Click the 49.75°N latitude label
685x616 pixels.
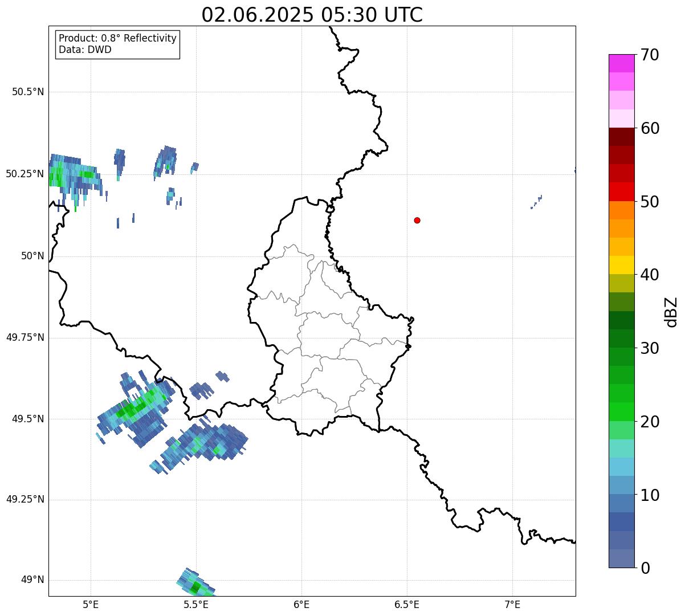(25, 337)
